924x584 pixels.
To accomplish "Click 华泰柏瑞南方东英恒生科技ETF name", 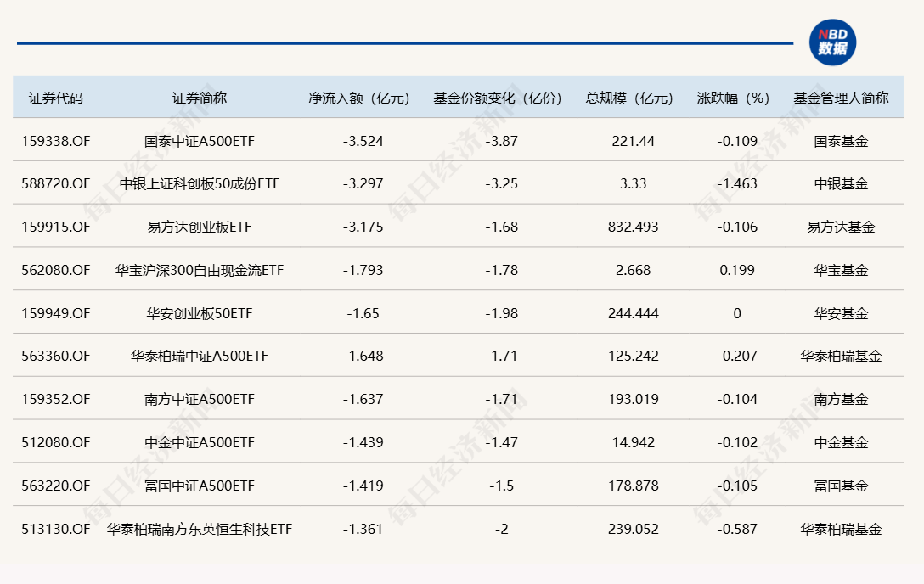I will point(200,530).
